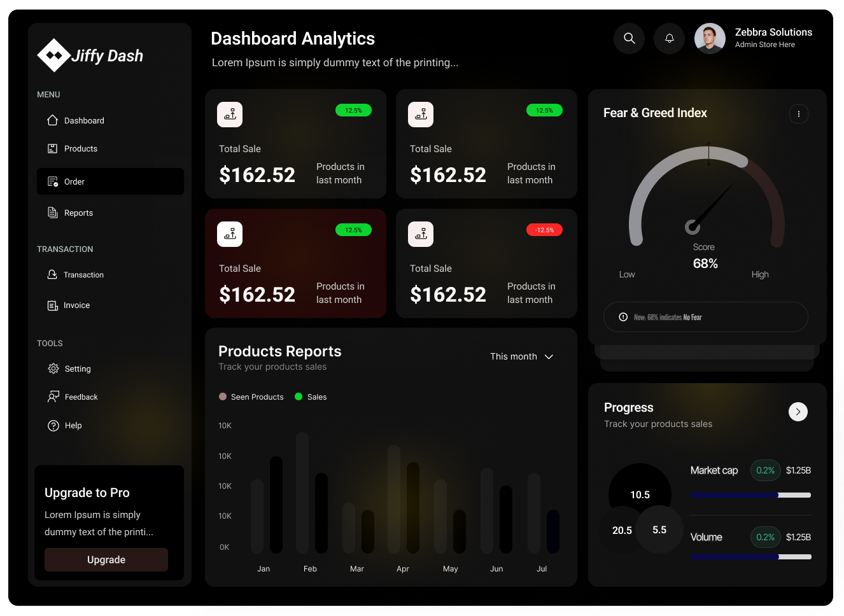Click the Zebbra Solutions profile avatar
This screenshot has width=844, height=616.
pos(710,39)
